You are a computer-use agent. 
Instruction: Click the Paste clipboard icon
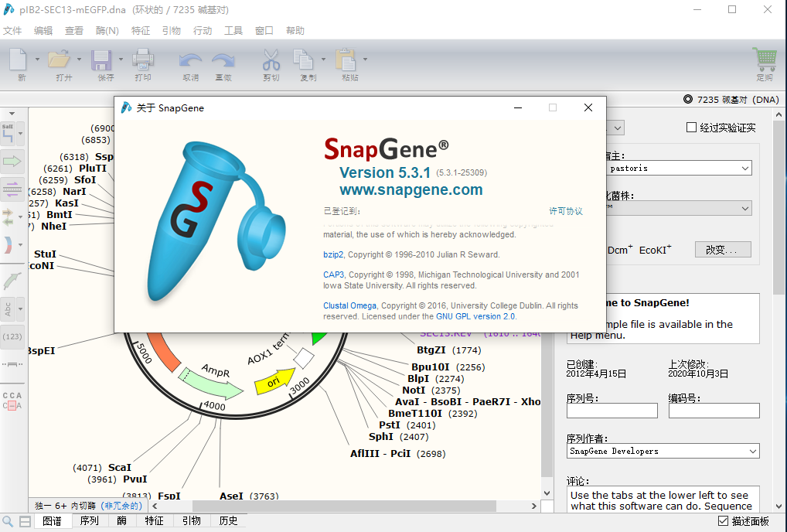coord(346,60)
